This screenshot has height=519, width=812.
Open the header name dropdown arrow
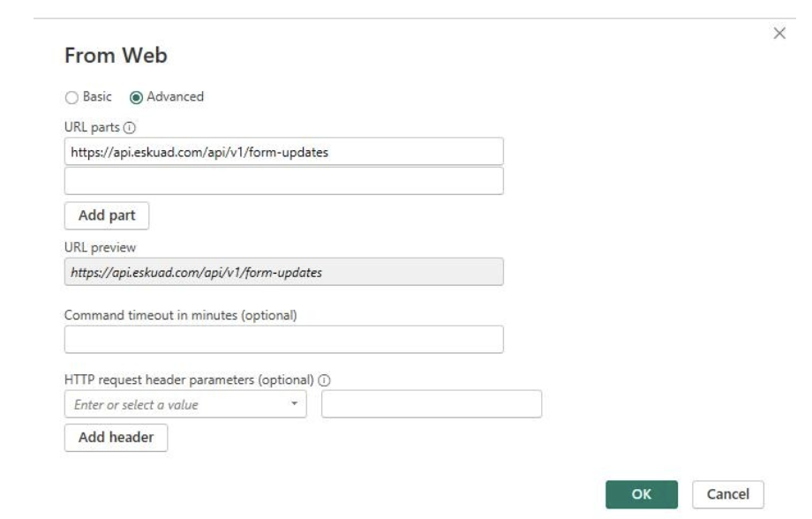(x=294, y=403)
